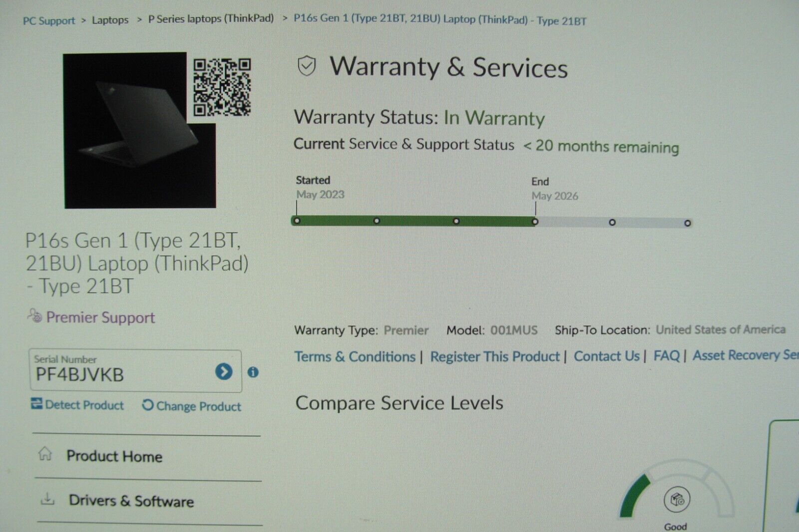
Task: Click 'May 2023' start date text
Action: click(320, 194)
